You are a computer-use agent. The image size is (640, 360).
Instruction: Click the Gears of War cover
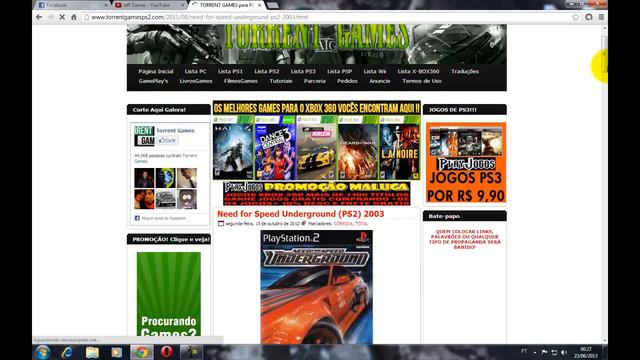tap(358, 148)
